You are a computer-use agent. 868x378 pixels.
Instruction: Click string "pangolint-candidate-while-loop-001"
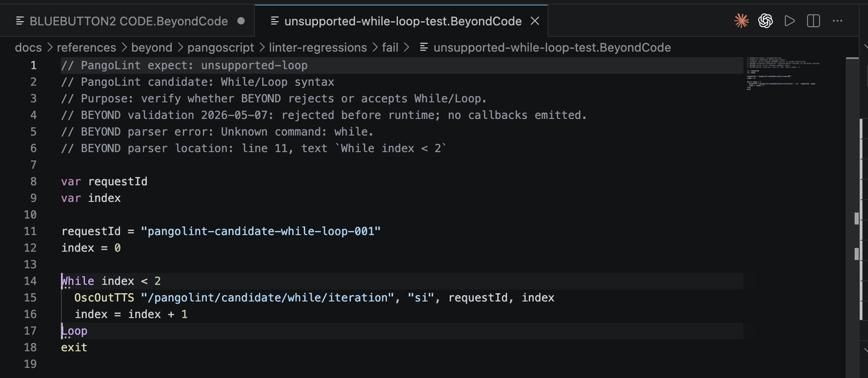pos(261,231)
